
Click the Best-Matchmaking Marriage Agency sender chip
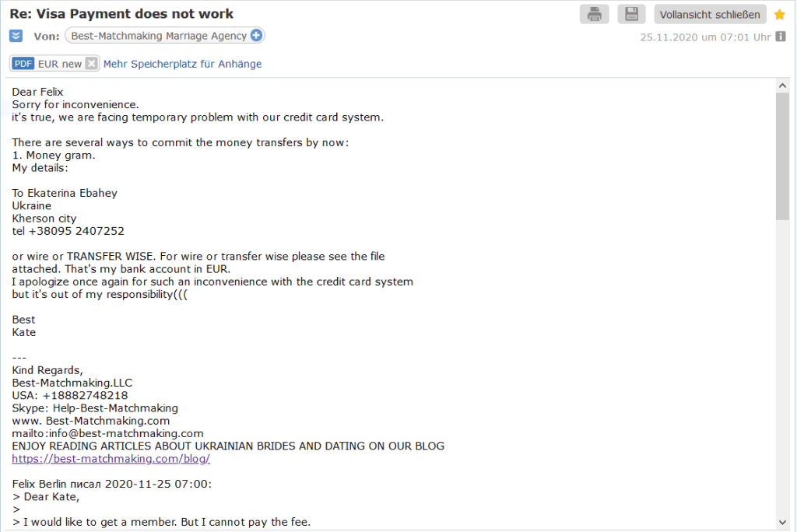[x=159, y=36]
